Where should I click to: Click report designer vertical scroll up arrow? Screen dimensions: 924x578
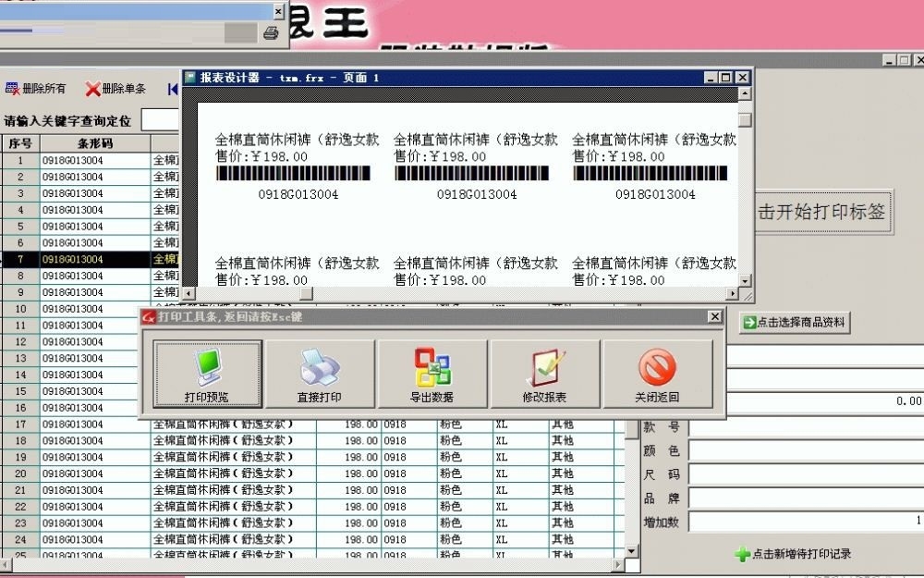[745, 93]
